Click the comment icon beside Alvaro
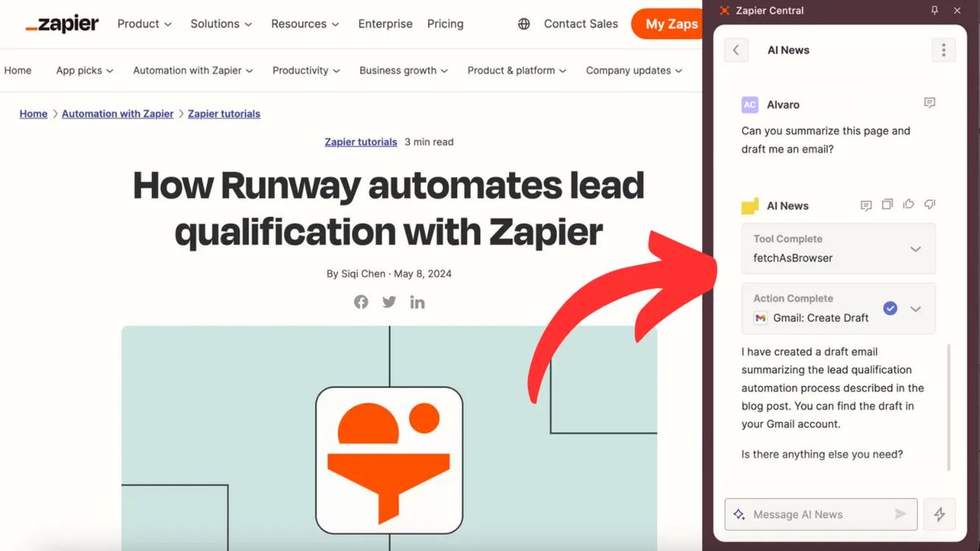This screenshot has height=551, width=980. tap(929, 103)
